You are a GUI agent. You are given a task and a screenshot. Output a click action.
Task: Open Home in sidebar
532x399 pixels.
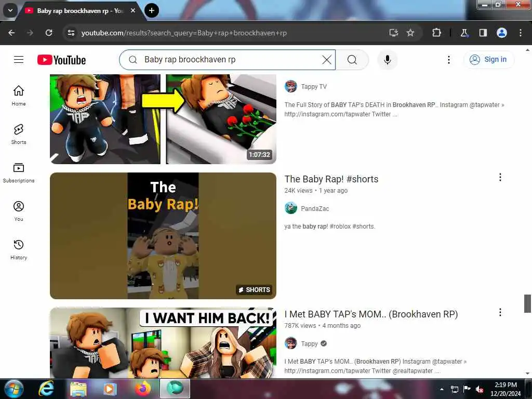[19, 96]
